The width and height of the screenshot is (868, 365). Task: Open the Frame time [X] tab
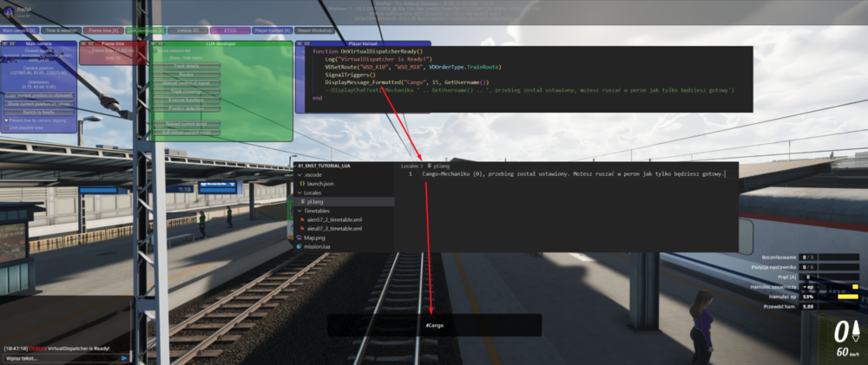click(103, 30)
